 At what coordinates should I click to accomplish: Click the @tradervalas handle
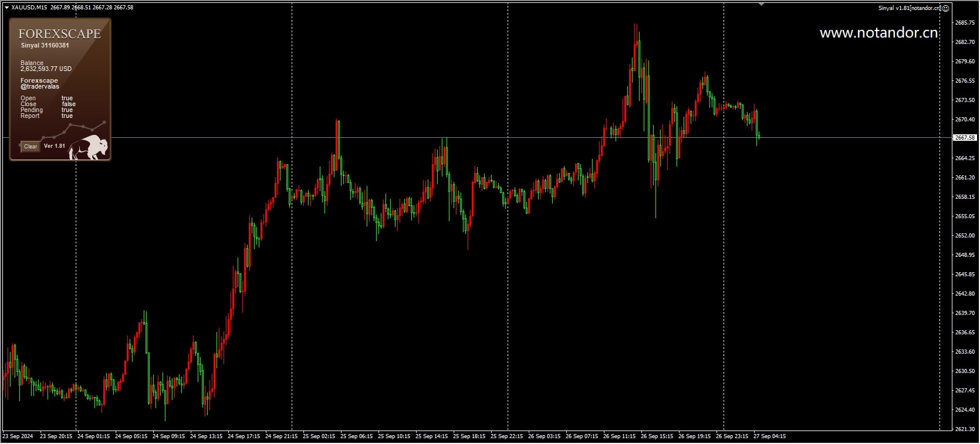point(40,87)
